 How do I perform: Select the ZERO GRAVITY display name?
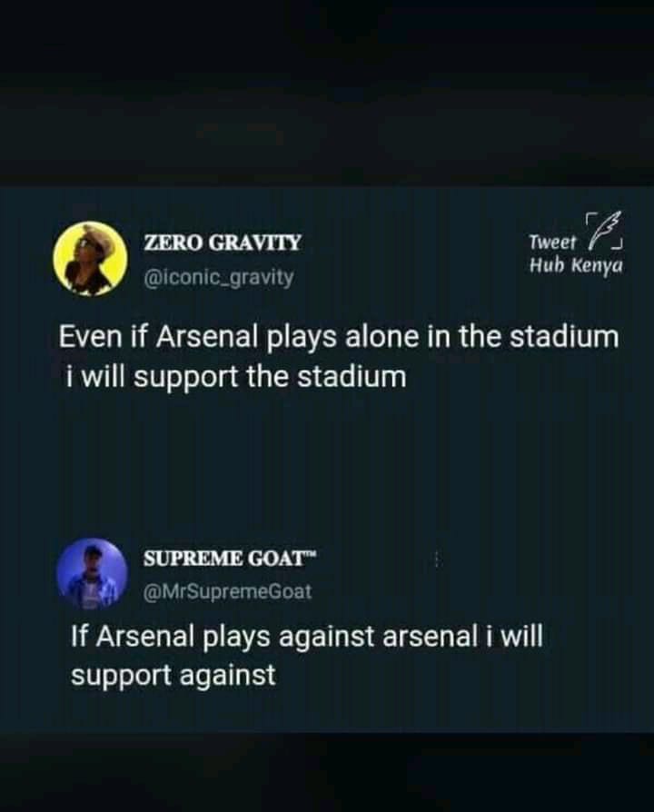coord(222,243)
